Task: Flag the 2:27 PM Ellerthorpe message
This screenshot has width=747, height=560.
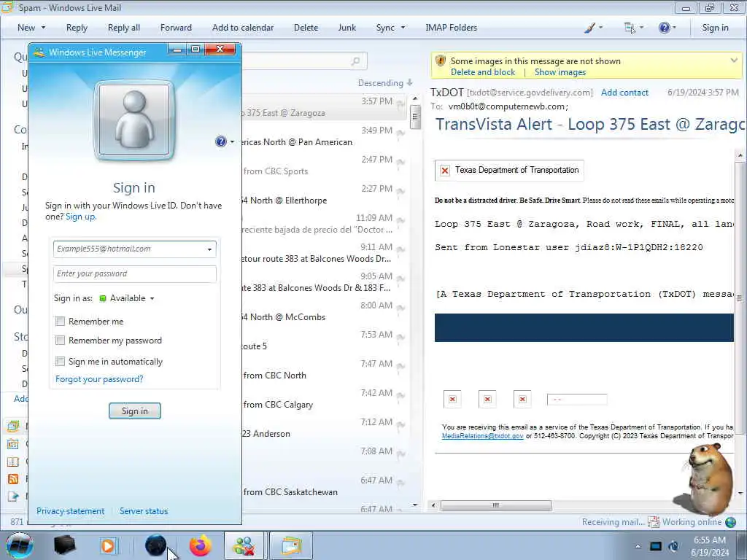Action: [x=400, y=192]
